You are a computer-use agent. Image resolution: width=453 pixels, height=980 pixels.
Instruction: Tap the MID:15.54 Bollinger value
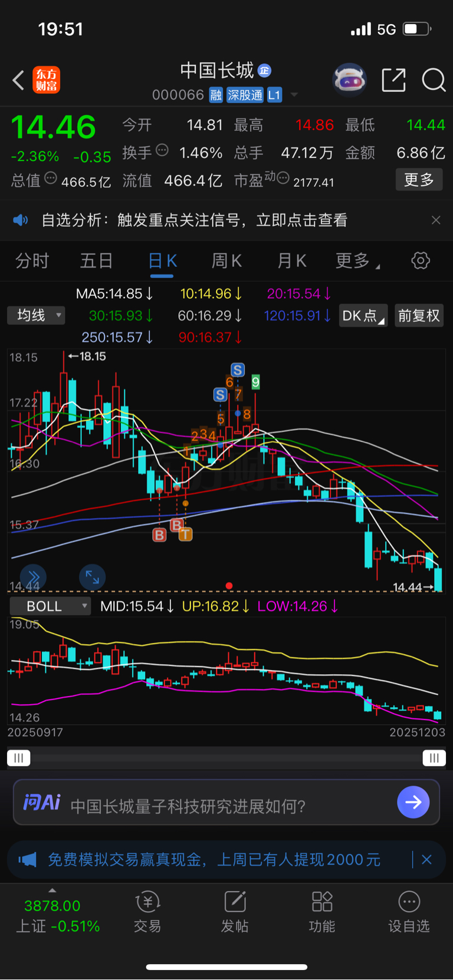137,606
